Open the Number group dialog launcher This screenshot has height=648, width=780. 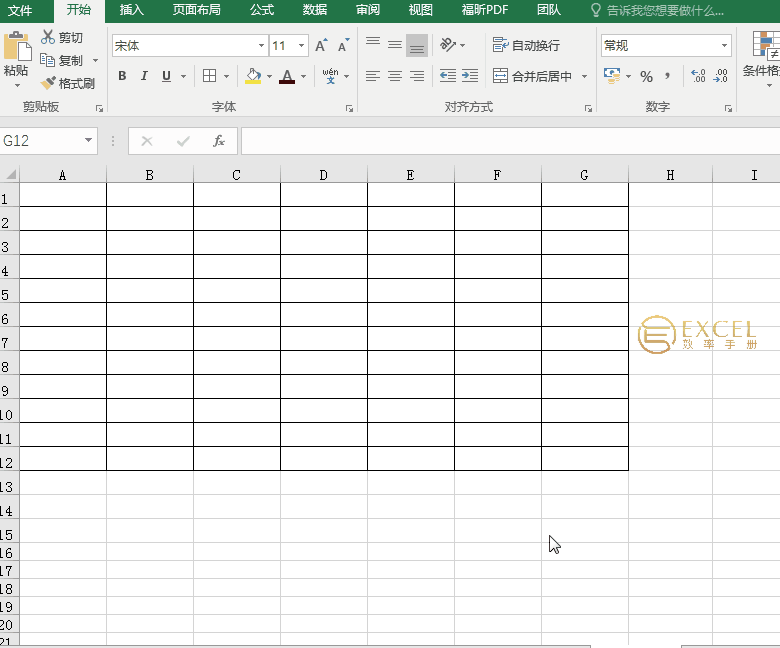728,108
